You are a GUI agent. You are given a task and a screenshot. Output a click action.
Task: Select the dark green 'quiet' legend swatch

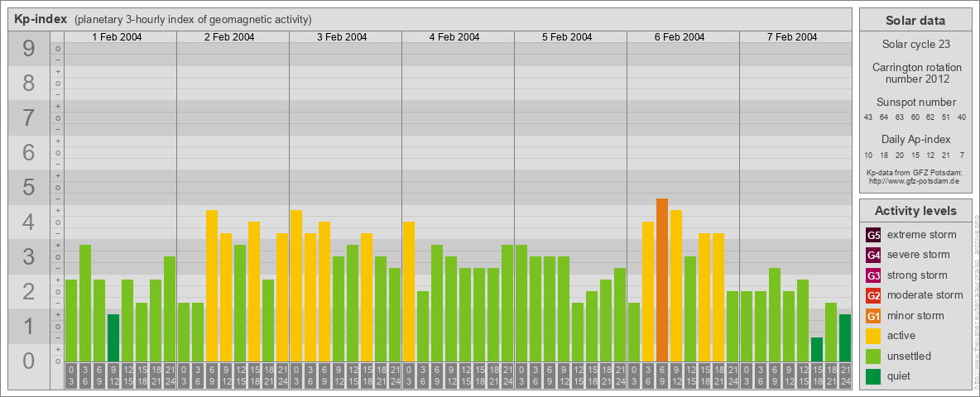(x=873, y=376)
